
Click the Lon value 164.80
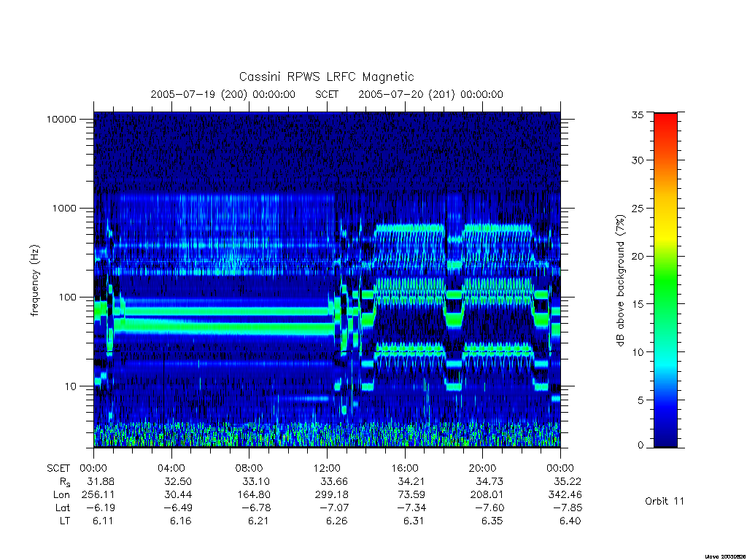click(253, 494)
